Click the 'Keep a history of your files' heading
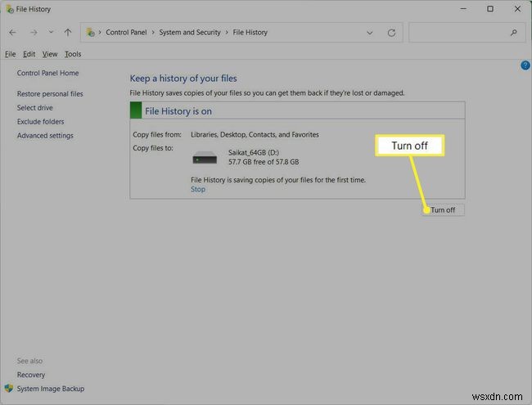The image size is (532, 405). 183,79
